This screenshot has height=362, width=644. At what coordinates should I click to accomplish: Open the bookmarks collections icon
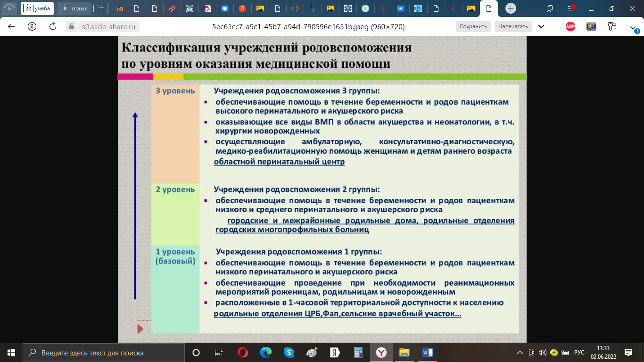(x=612, y=26)
